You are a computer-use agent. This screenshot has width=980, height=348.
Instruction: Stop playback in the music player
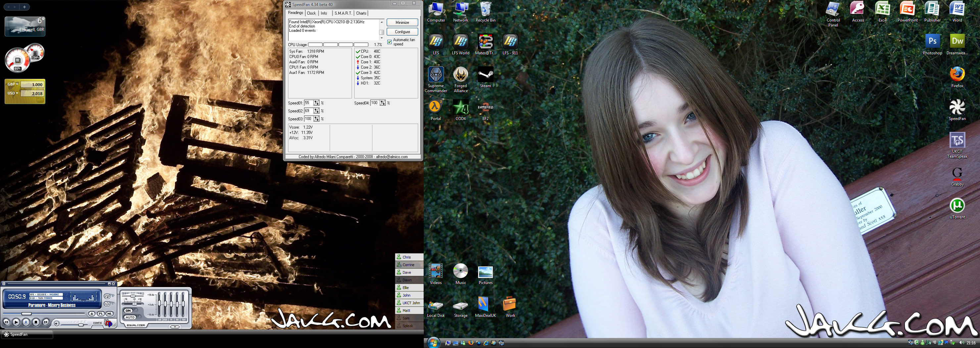click(x=36, y=322)
